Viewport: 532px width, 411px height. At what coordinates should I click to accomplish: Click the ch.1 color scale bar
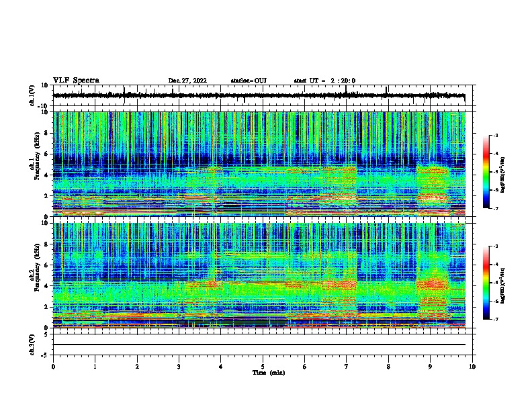[x=486, y=172]
